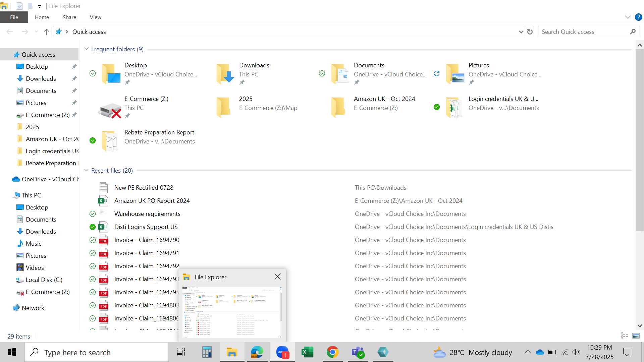This screenshot has width=644, height=362.
Task: Click the breadcrumb arrow before Quick access
Action: pyautogui.click(x=67, y=32)
